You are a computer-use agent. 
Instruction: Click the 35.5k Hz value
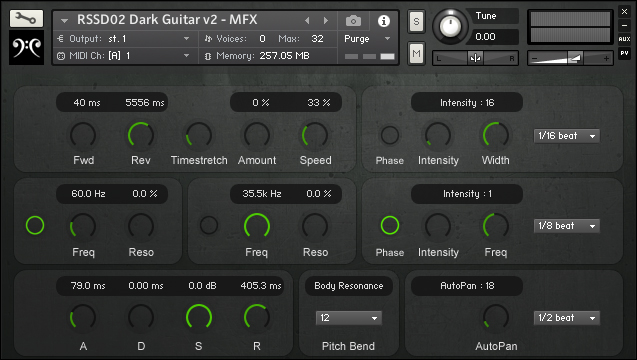coord(262,194)
